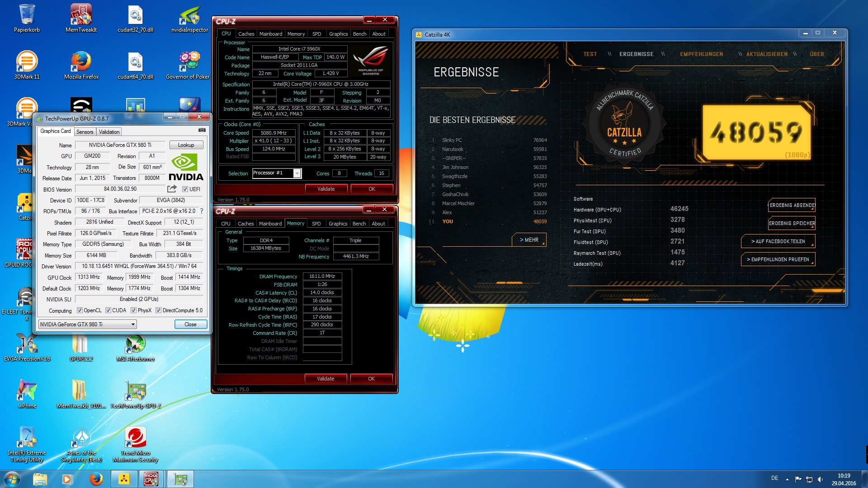Click Close button in GPU-Z
The image size is (868, 488).
tap(190, 324)
